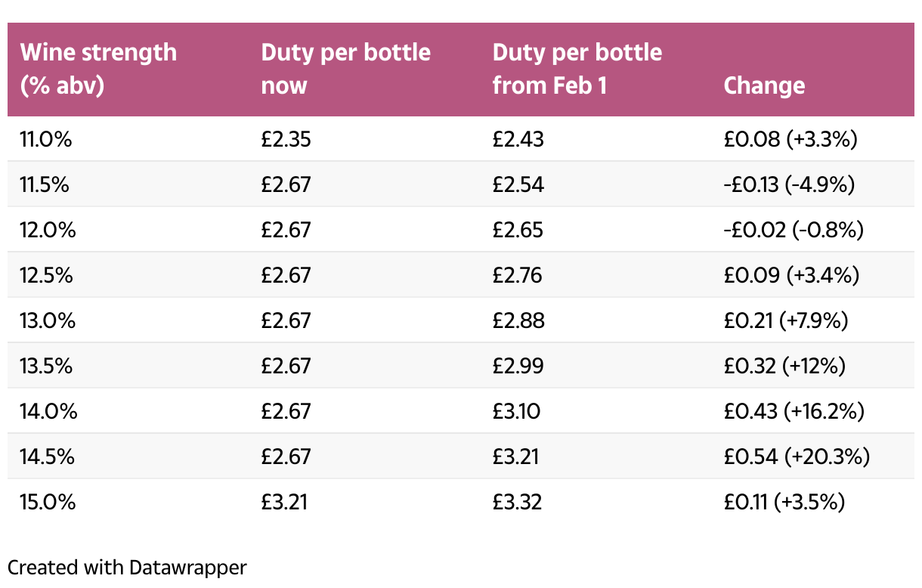Image resolution: width=922 pixels, height=588 pixels.
Task: Click the "Created with Datawrapper" credit link
Action: [127, 567]
